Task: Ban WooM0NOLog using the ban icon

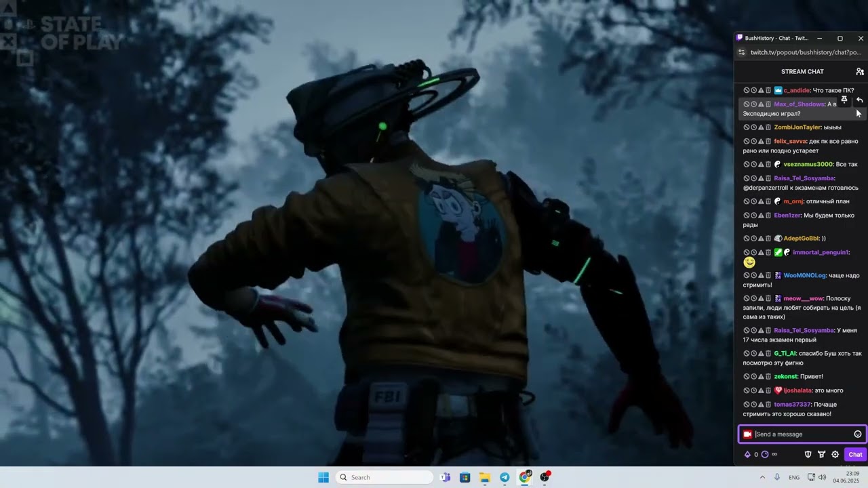Action: [x=747, y=276]
